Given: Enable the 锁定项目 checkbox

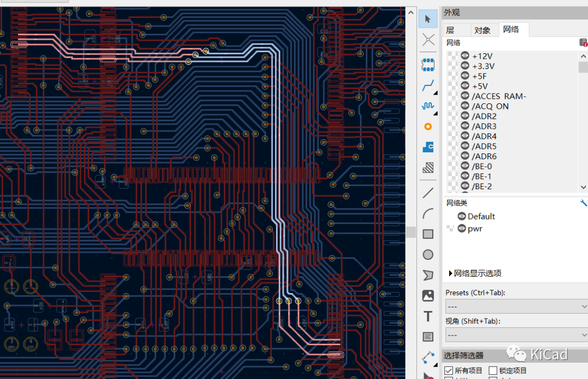Looking at the screenshot, I should (x=493, y=370).
